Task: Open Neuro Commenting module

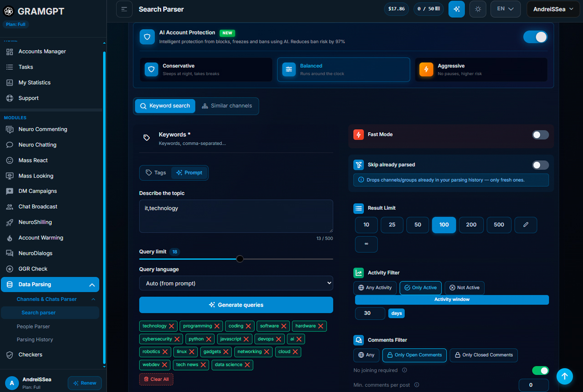Action: (x=43, y=129)
